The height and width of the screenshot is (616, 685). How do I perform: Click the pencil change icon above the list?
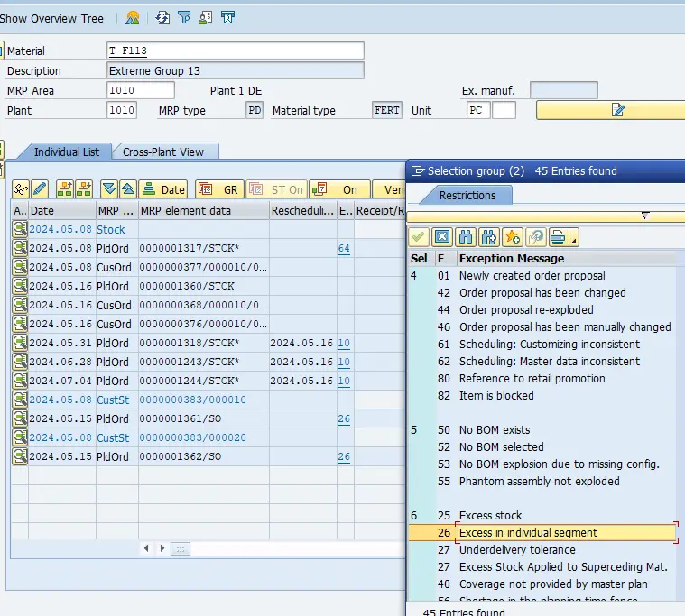[x=39, y=189]
